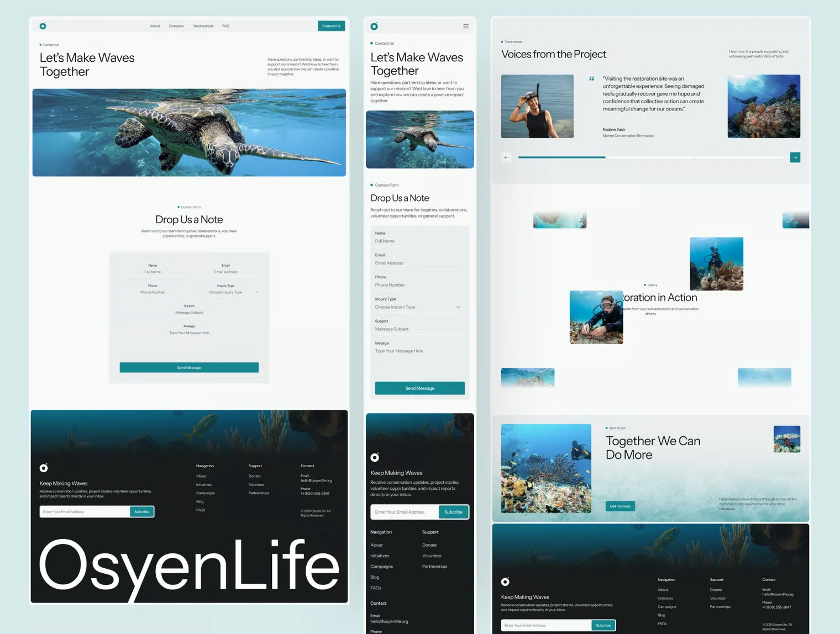This screenshot has width=840, height=634.
Task: Click About link in mobile page footer
Action: tap(376, 545)
